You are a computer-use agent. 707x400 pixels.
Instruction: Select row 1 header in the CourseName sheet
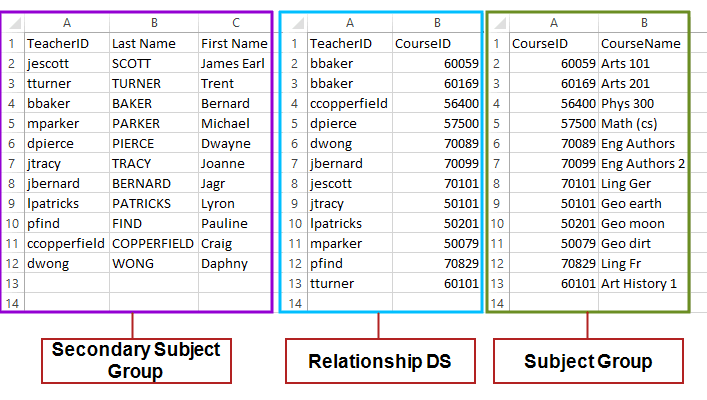[x=499, y=43]
